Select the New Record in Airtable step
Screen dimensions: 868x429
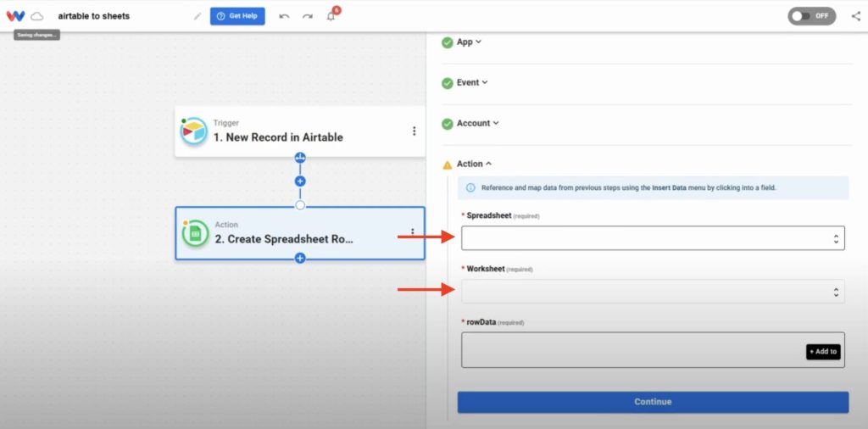[x=300, y=131]
